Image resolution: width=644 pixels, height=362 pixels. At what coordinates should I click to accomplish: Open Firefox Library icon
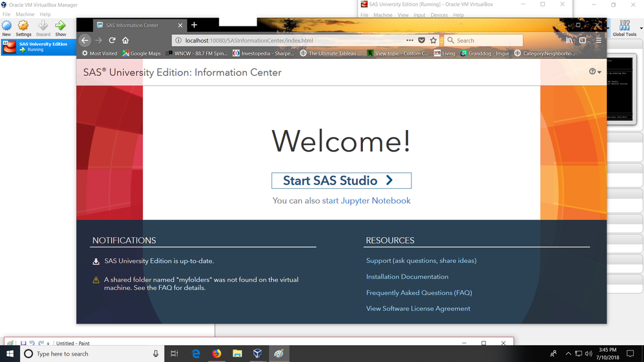click(x=569, y=40)
